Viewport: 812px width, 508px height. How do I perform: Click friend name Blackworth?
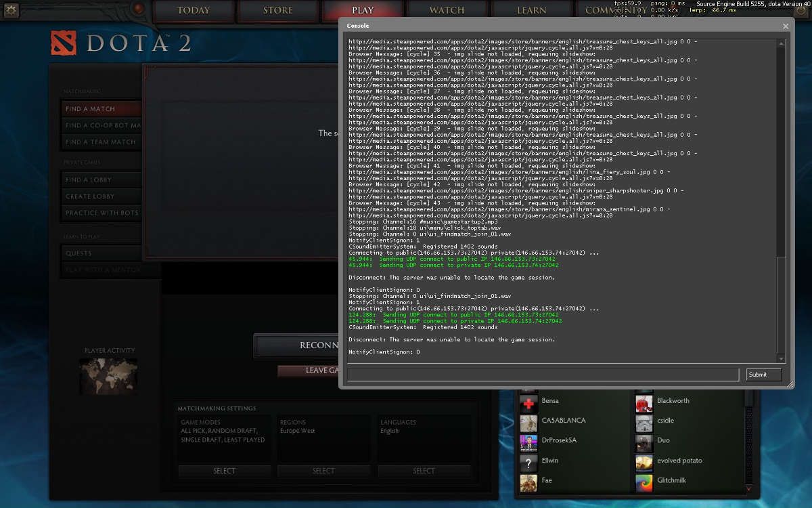(x=673, y=401)
